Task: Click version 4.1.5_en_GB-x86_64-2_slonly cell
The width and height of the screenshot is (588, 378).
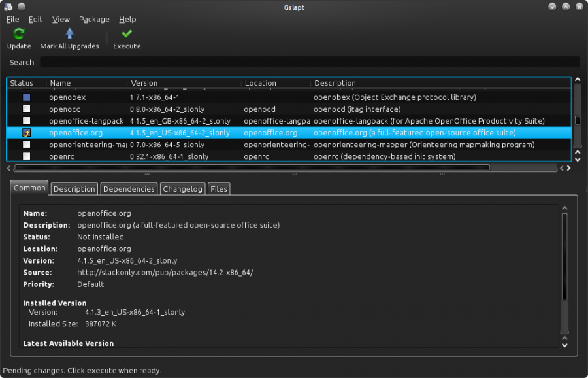Action: click(180, 121)
